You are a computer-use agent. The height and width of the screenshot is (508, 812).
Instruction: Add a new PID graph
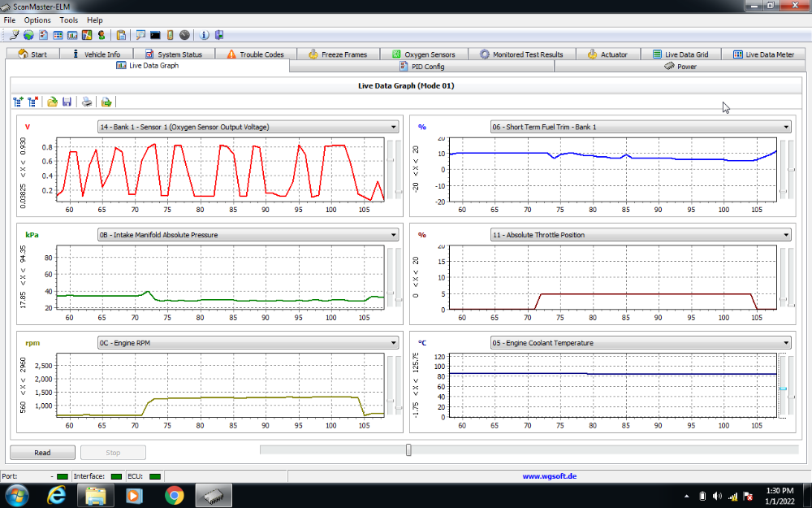19,102
